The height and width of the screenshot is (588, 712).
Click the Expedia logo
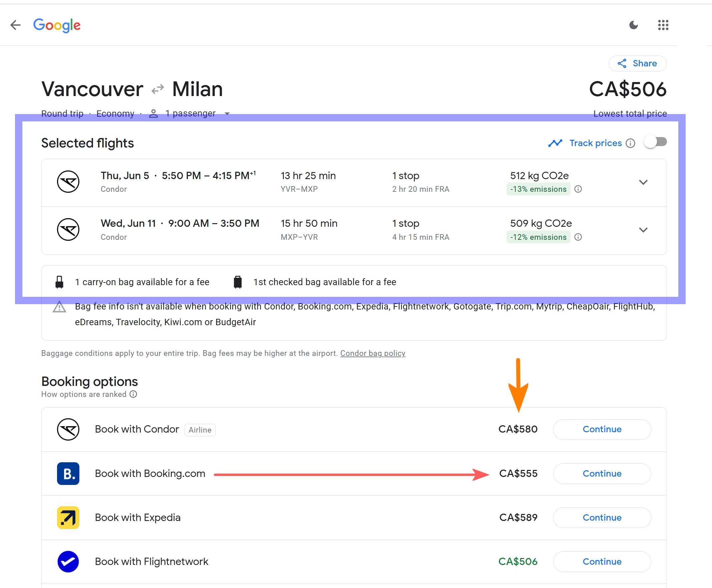pyautogui.click(x=68, y=518)
